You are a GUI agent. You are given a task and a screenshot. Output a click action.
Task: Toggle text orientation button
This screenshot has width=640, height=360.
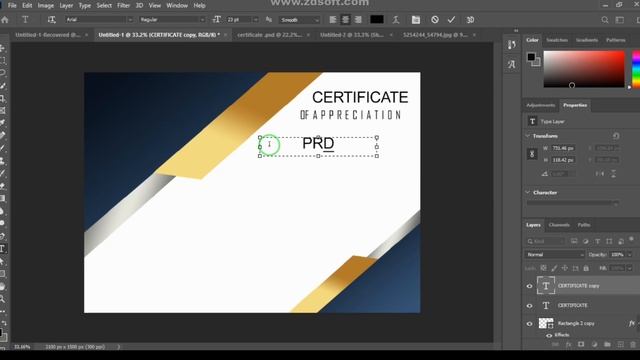point(51,20)
